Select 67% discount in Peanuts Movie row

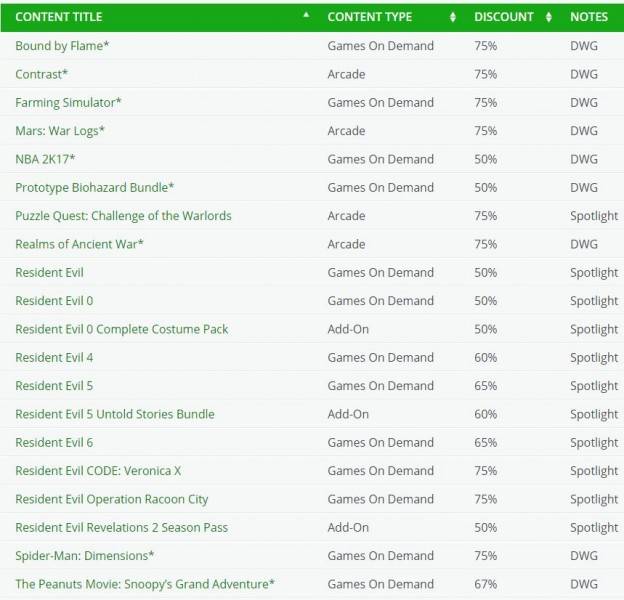[x=486, y=584]
